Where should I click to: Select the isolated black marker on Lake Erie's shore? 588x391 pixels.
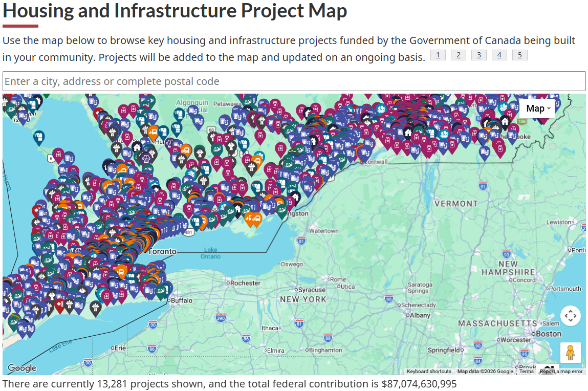[96, 308]
